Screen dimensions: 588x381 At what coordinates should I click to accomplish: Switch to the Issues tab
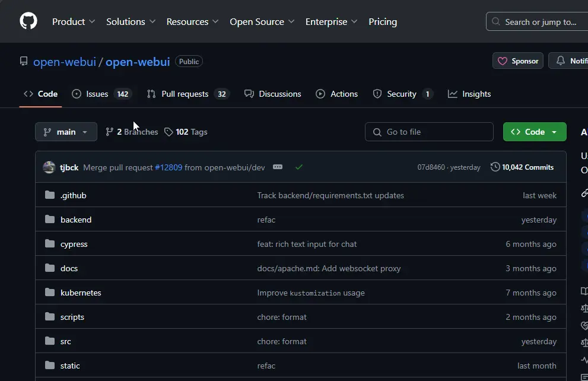(97, 94)
